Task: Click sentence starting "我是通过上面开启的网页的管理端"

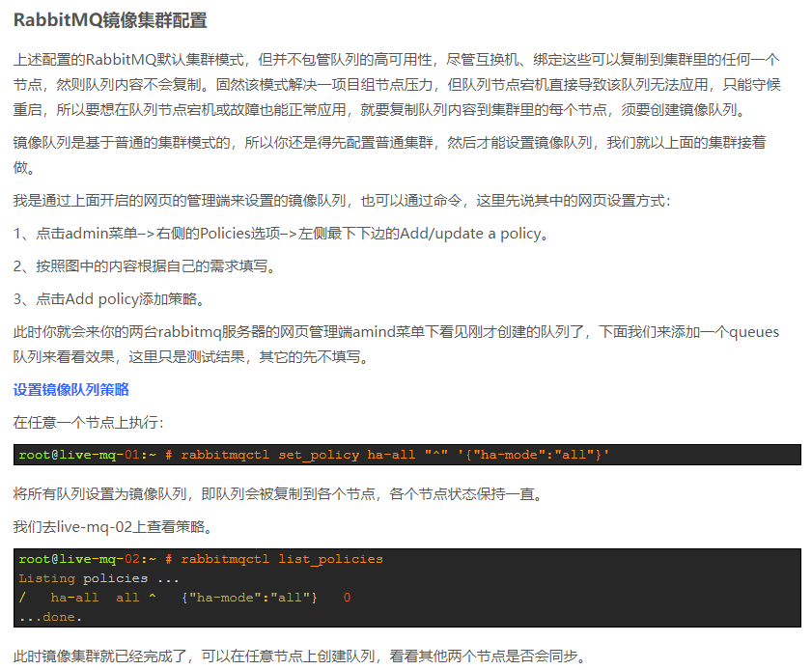Action: point(342,201)
